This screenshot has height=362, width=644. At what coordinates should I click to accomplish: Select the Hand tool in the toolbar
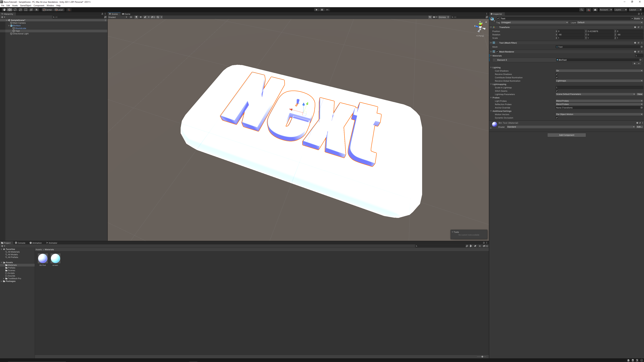(4, 10)
